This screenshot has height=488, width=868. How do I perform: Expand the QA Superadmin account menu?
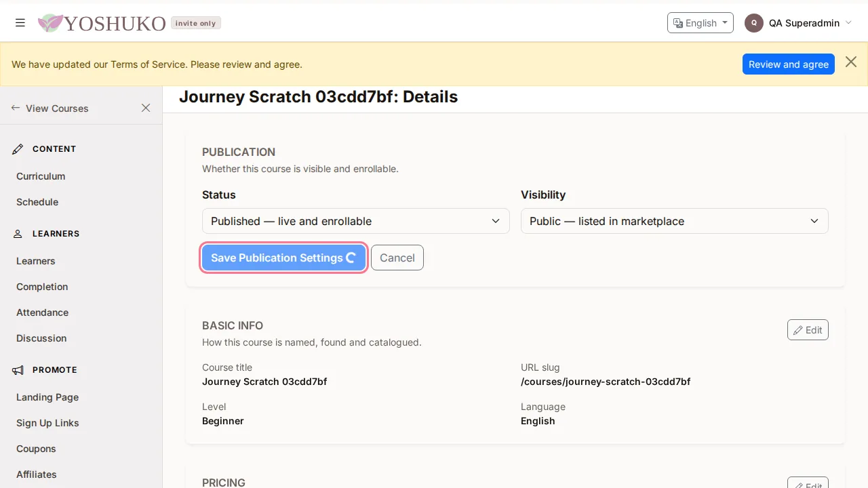point(799,23)
